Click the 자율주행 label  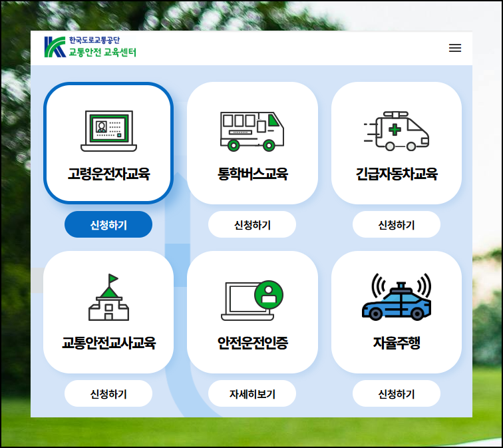click(397, 343)
